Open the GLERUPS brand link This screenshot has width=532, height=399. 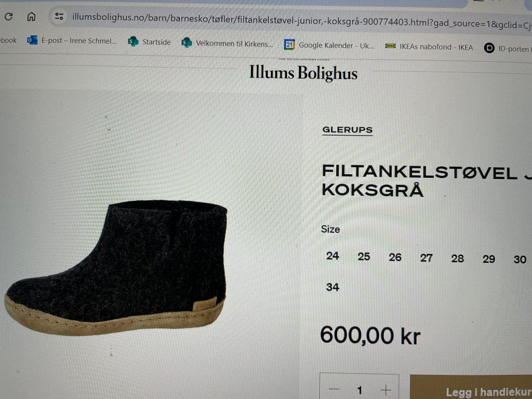347,130
